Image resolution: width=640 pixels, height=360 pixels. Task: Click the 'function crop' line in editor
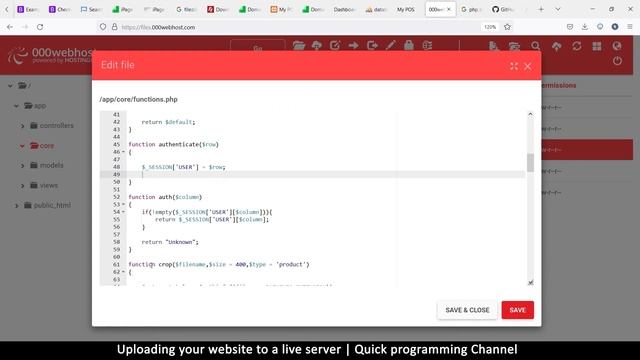[219, 264]
